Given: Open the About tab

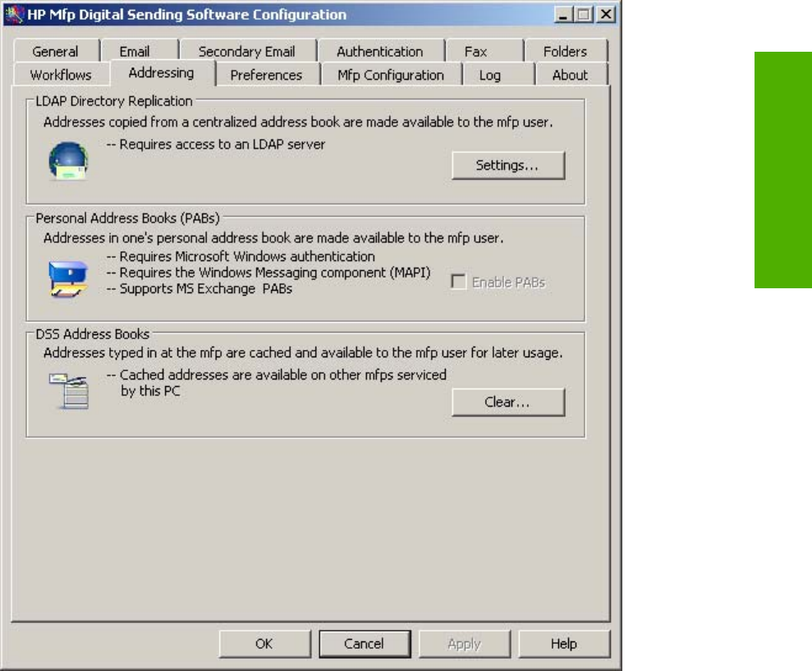Looking at the screenshot, I should 570,75.
